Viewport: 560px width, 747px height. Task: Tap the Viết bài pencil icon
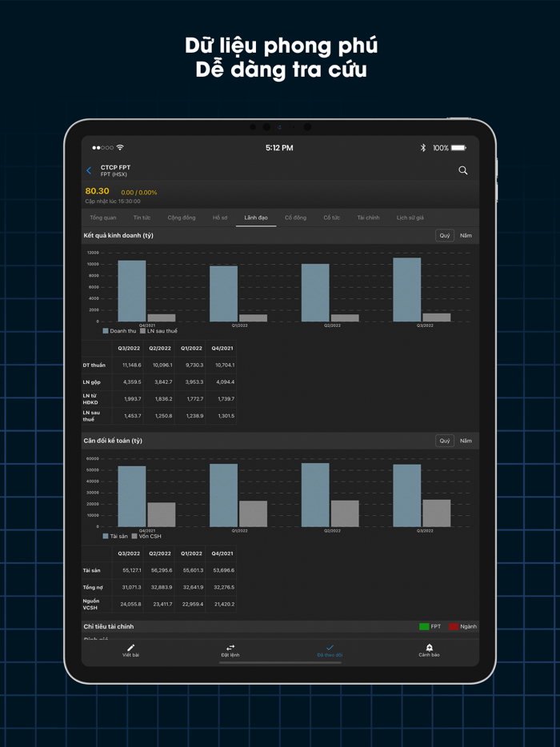tap(130, 648)
